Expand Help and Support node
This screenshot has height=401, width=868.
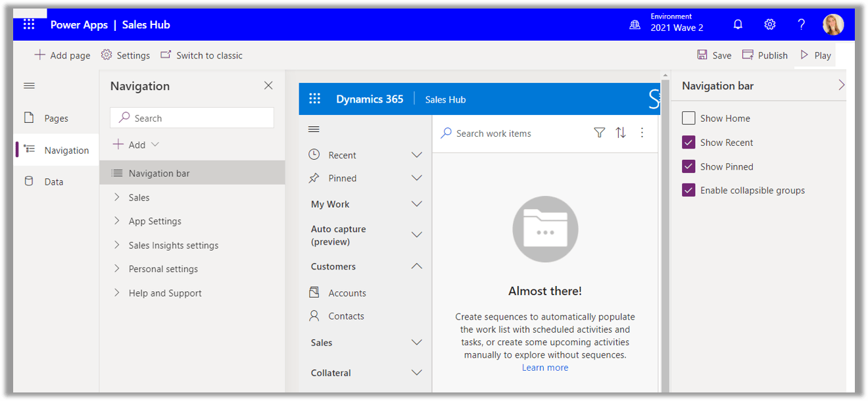(117, 293)
